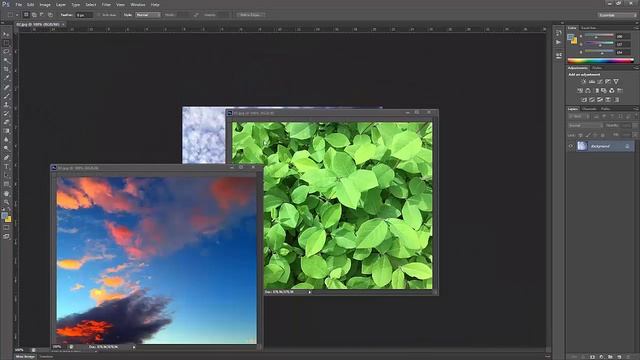Select the Zoom tool
640x360 pixels.
(6, 202)
